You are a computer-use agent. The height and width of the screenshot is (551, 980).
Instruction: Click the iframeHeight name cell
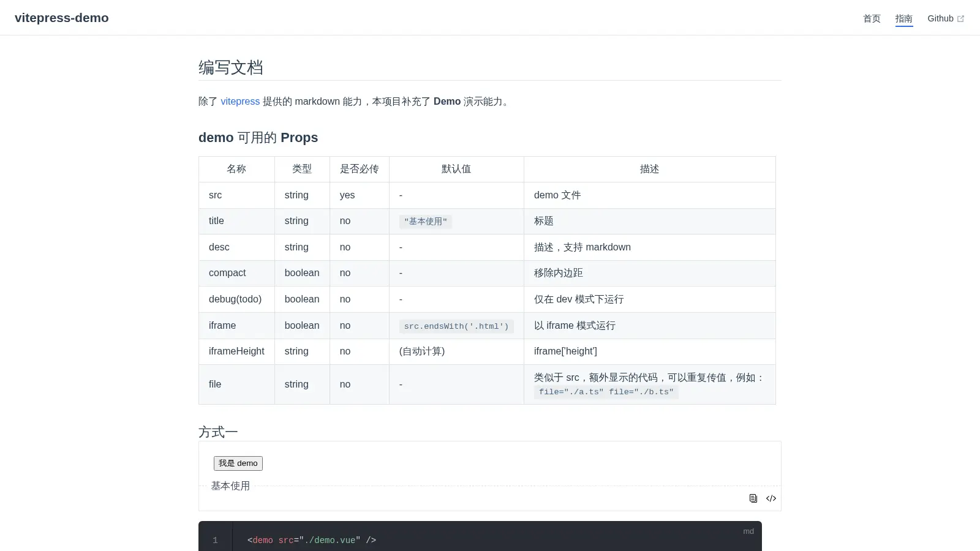click(x=236, y=351)
